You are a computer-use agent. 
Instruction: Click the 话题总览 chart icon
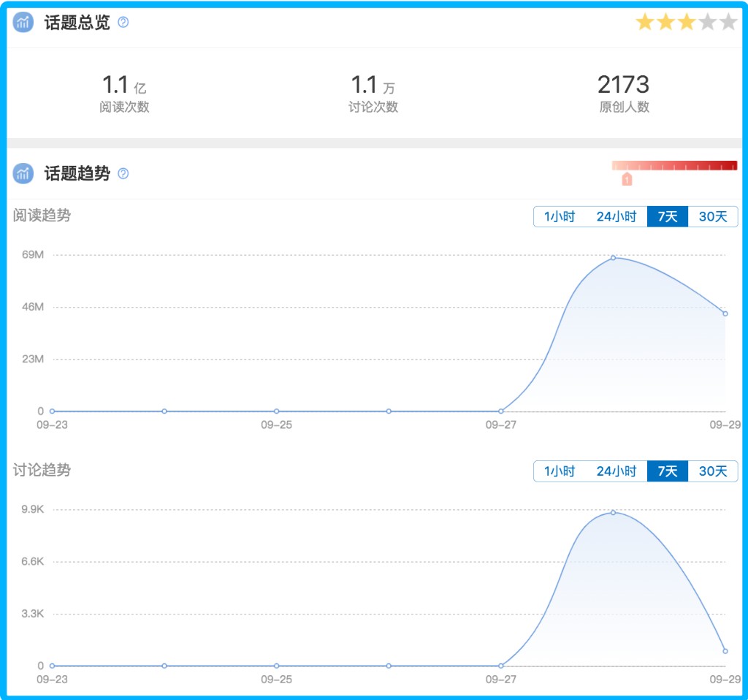23,23
